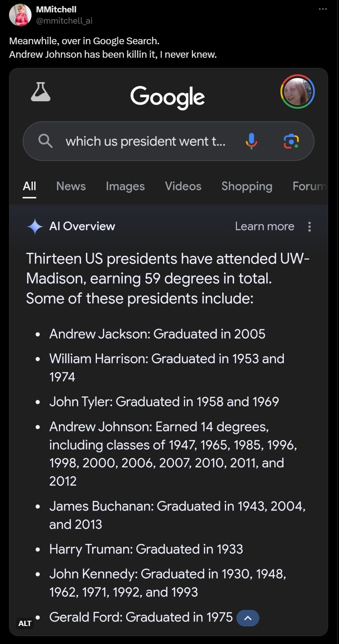Open the @mmitchell_ai handle
Viewport: 339px width, 644px height.
[64, 21]
